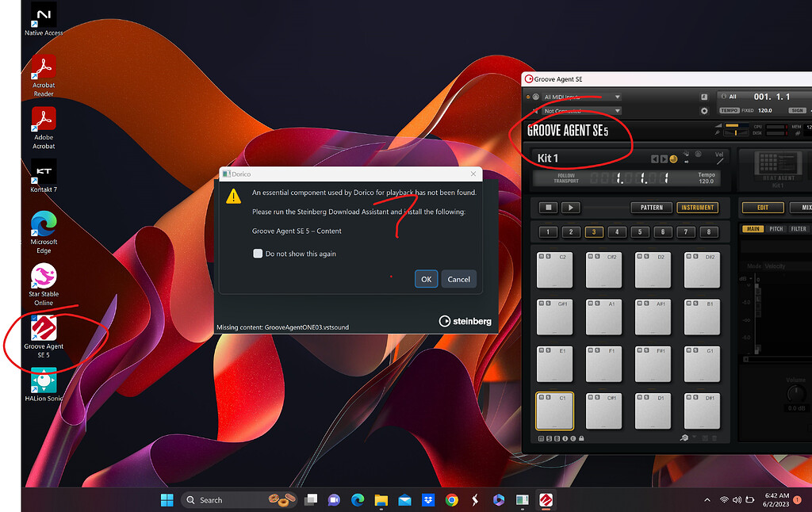Open the EDIT page tab
Screen dimensions: 812x512
[762, 208]
